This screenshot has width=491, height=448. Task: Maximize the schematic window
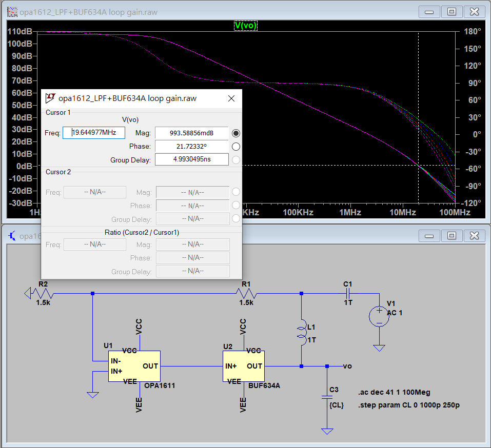451,236
